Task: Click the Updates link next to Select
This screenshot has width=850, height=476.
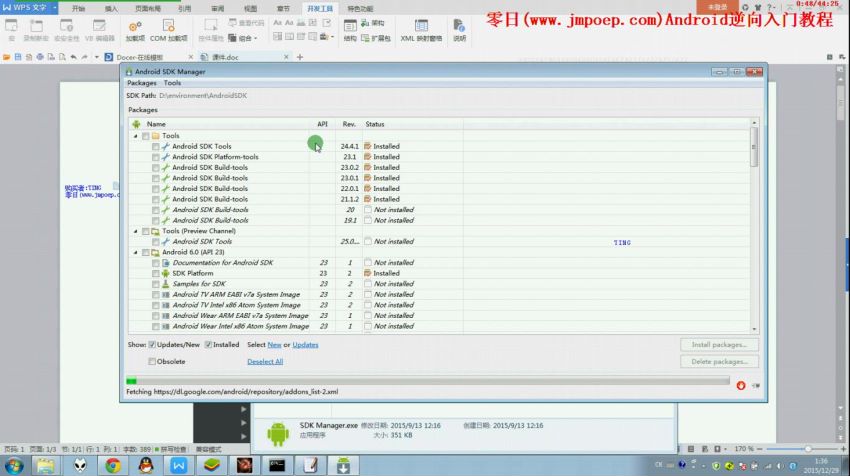Action: tap(305, 344)
